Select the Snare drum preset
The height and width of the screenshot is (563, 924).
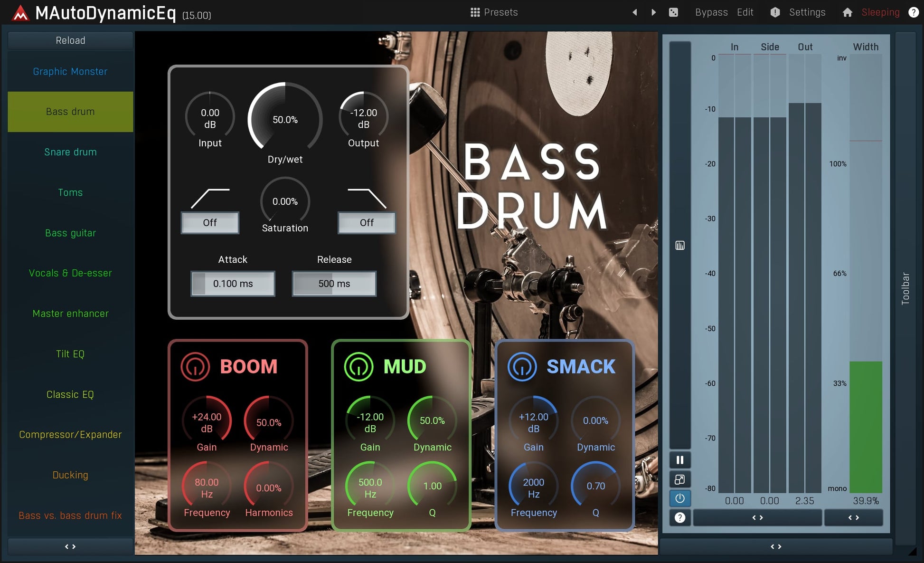(70, 152)
